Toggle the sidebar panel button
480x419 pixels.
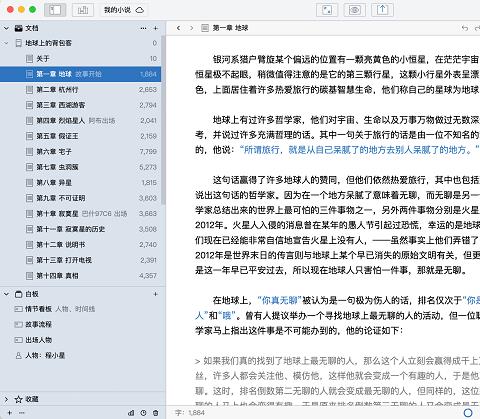pyautogui.click(x=55, y=10)
